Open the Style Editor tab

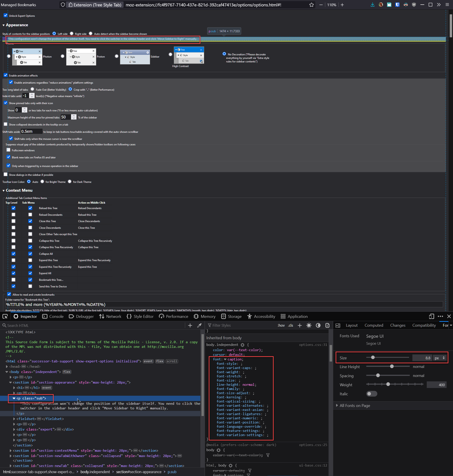[x=140, y=317]
